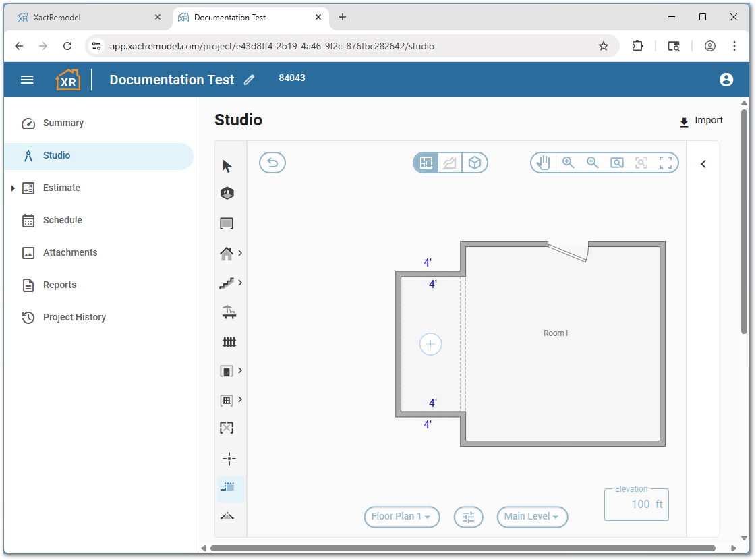Choose the deck tool icon
Screen dimensions: 756x560
click(x=229, y=312)
